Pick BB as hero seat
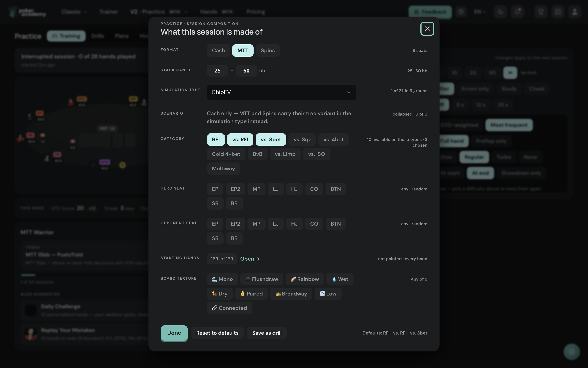This screenshot has width=588, height=368. tap(234, 204)
